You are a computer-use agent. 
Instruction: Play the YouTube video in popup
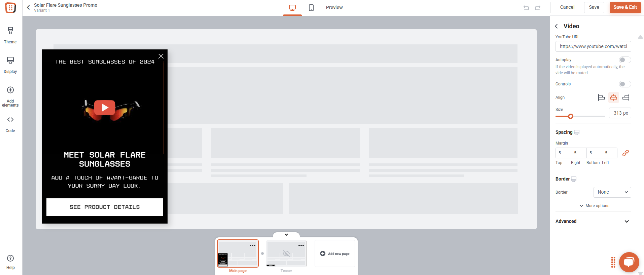click(105, 108)
